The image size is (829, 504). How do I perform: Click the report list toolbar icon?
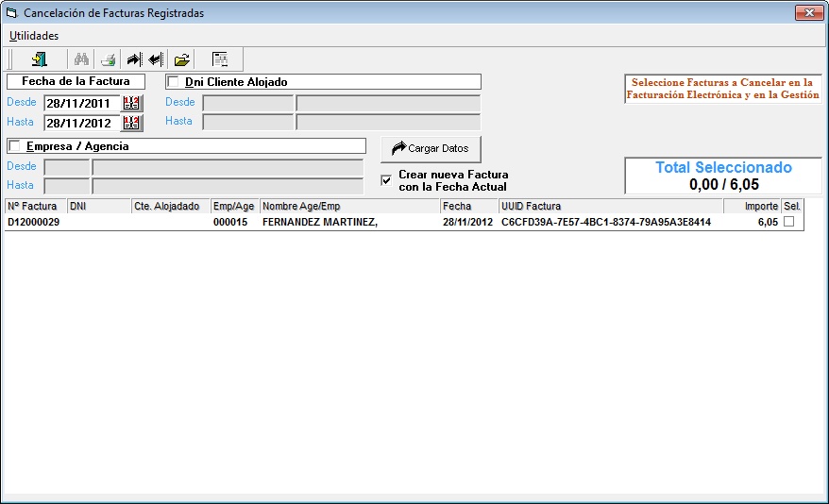pyautogui.click(x=220, y=59)
